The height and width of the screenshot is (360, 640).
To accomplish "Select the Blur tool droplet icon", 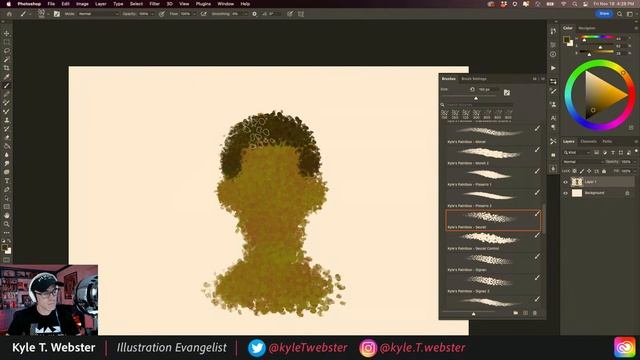I will click(x=7, y=155).
